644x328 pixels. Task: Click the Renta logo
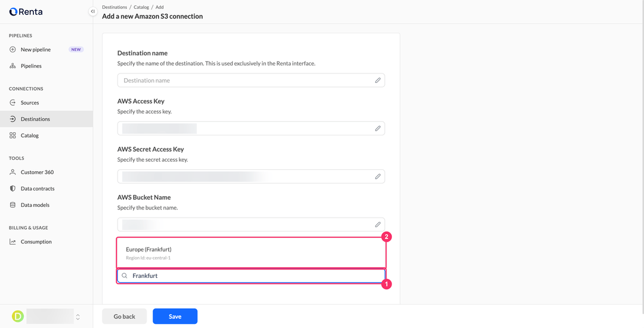(x=26, y=11)
